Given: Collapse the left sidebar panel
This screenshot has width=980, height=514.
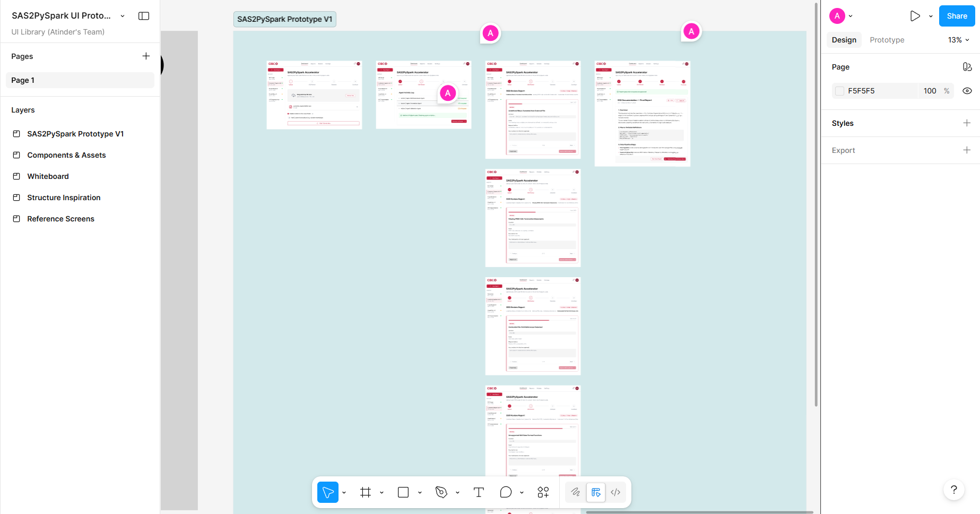Looking at the screenshot, I should [x=143, y=15].
